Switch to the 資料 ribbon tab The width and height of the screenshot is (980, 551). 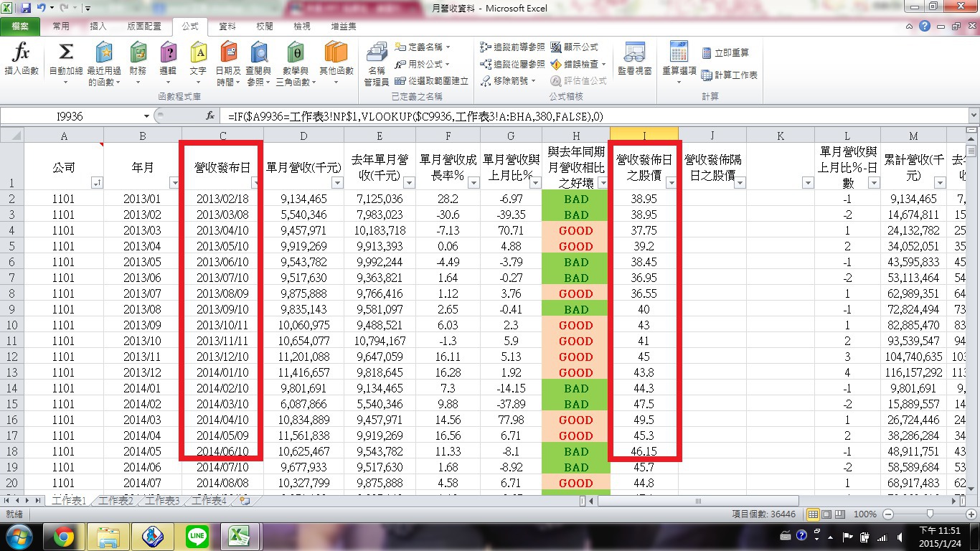point(227,27)
